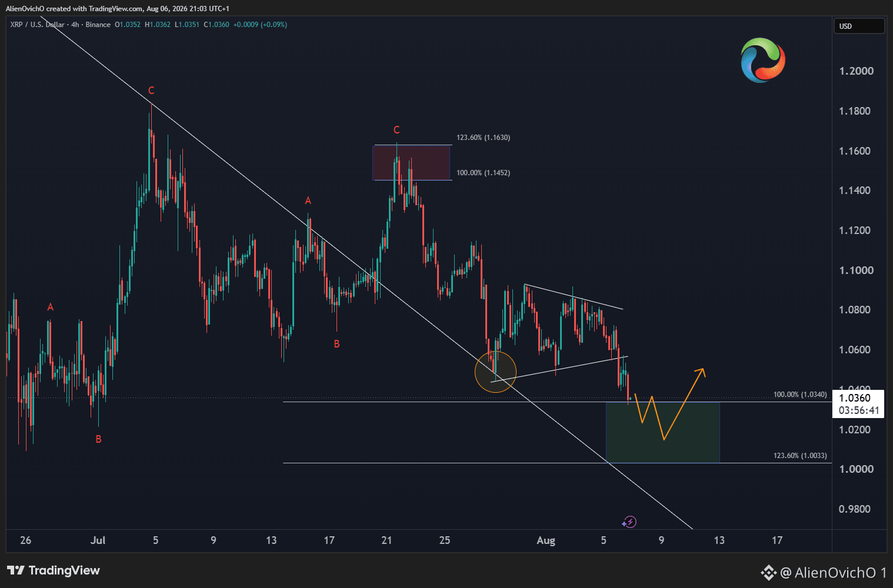Screen dimensions: 893x588
Task: Click the 1.0600 price axis label
Action: (x=855, y=350)
